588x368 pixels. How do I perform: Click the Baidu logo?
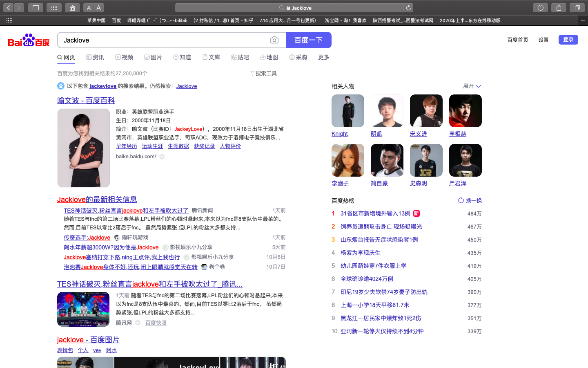tap(29, 40)
